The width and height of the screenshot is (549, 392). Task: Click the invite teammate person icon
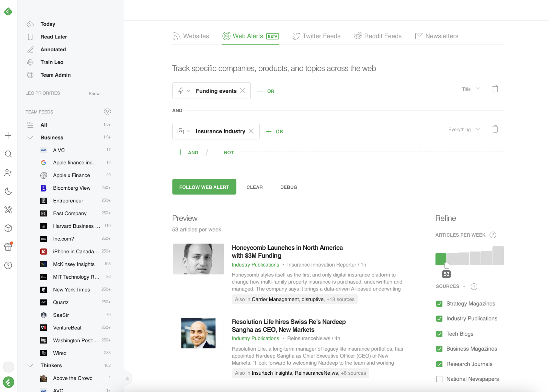point(8,173)
